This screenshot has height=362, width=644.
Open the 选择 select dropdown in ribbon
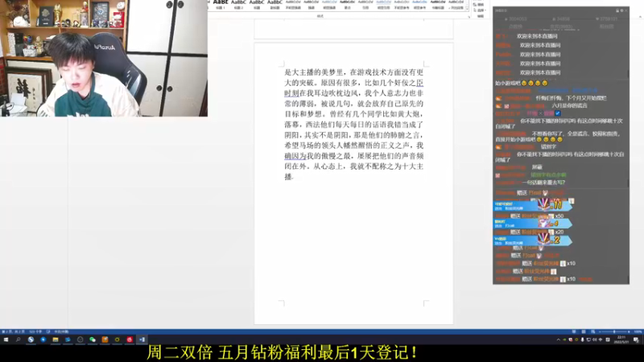(x=480, y=10)
